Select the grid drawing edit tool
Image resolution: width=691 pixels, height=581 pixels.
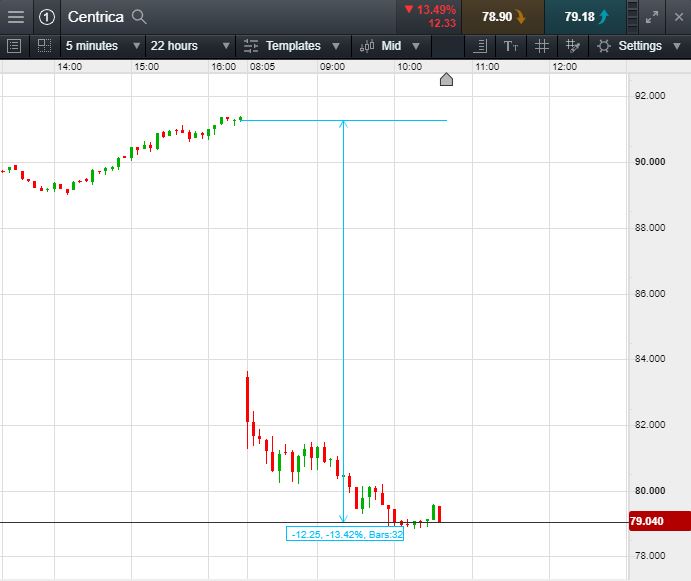click(572, 46)
